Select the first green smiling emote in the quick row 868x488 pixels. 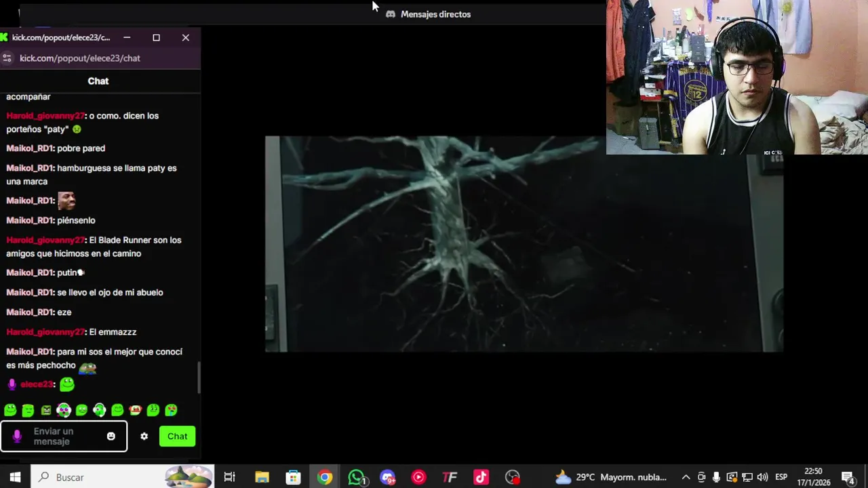pos(10,410)
